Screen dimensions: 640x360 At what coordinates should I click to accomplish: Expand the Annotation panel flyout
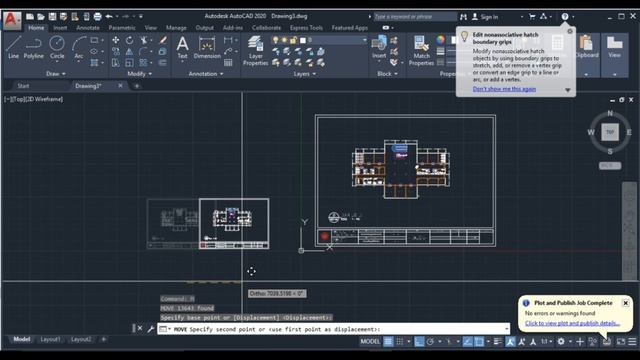pyautogui.click(x=206, y=74)
